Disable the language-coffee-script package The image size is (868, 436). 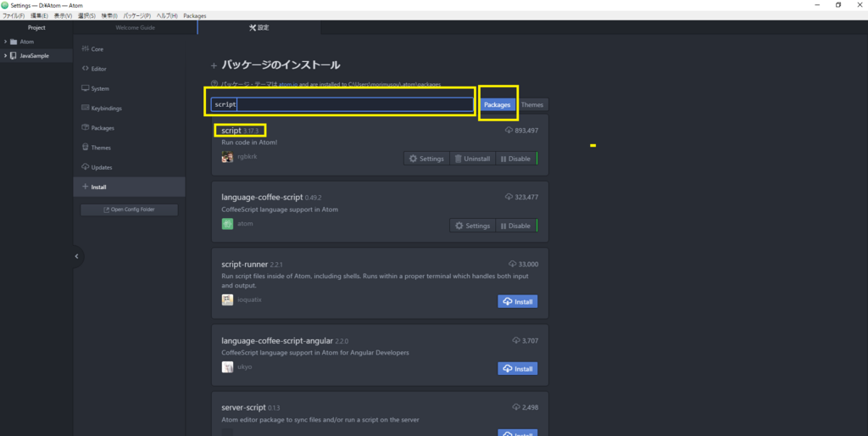coord(515,226)
